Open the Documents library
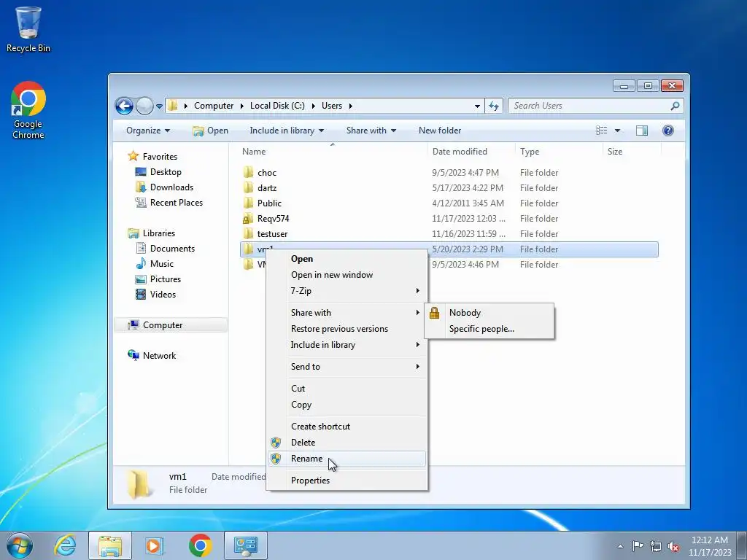 [x=166, y=249]
